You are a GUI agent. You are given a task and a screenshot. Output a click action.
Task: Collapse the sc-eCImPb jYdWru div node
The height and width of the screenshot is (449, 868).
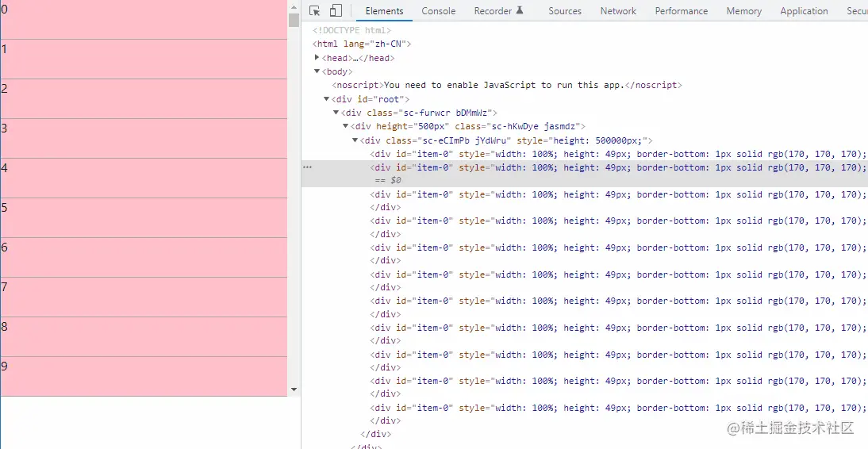[355, 140]
